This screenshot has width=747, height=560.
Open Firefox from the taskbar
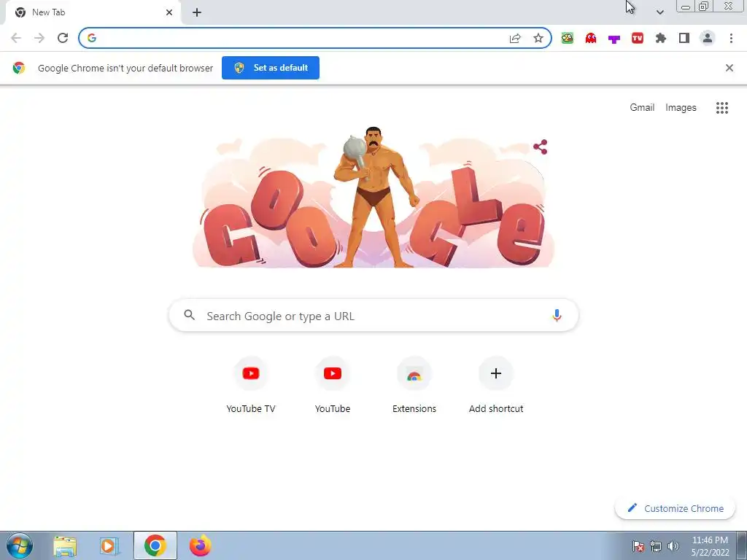[x=200, y=545]
